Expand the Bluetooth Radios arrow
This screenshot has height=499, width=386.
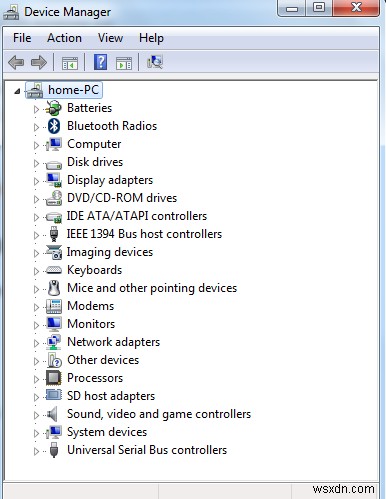pos(36,127)
